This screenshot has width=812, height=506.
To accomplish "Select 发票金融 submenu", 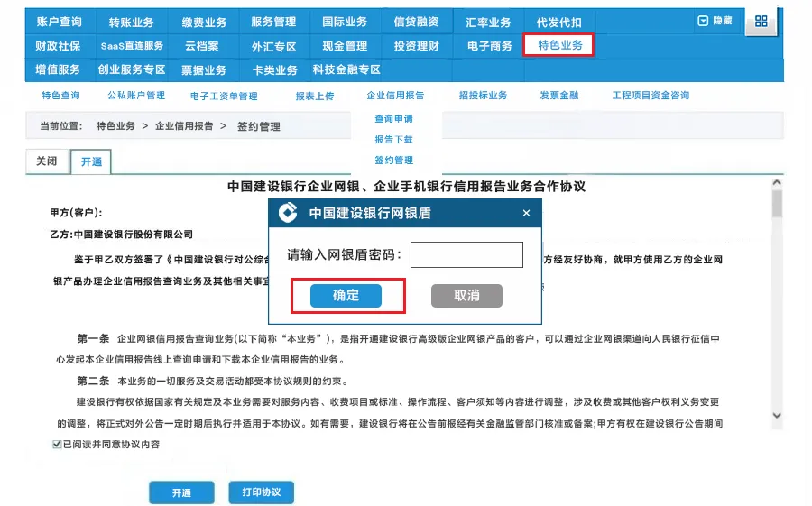I will [559, 96].
